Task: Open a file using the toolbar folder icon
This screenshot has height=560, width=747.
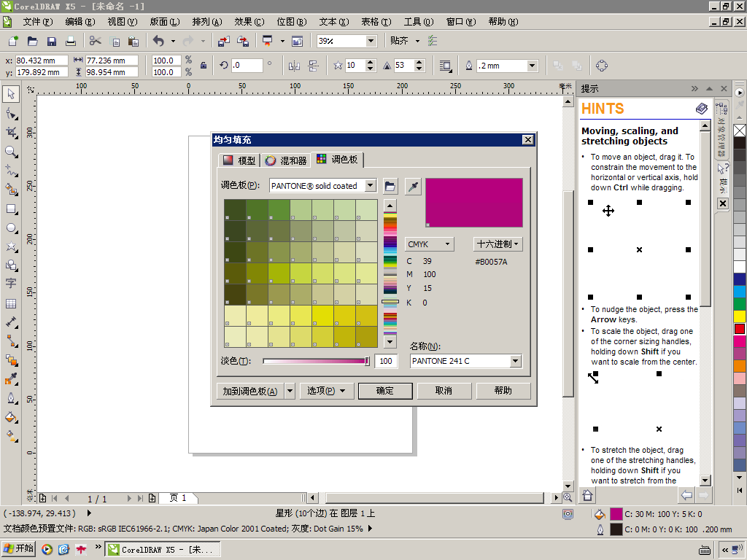Action: (32, 41)
